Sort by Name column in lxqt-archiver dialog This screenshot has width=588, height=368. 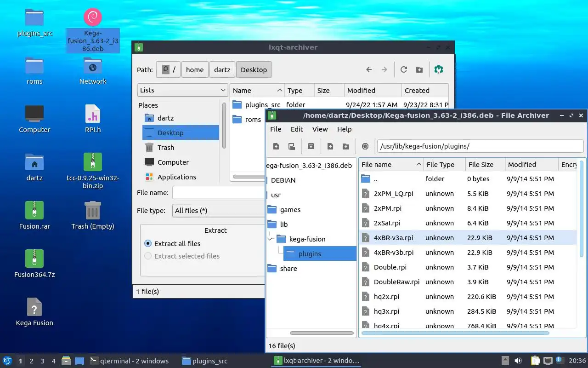click(x=257, y=90)
